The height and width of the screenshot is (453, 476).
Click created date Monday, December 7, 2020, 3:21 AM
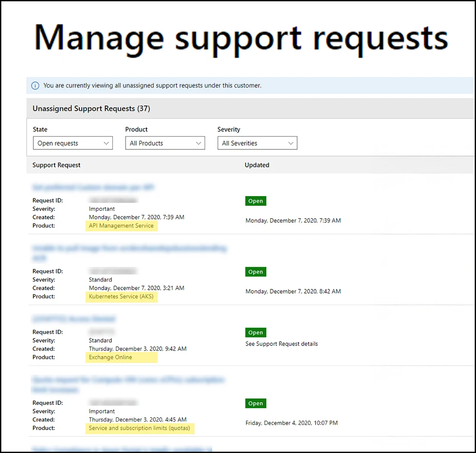[x=137, y=288]
